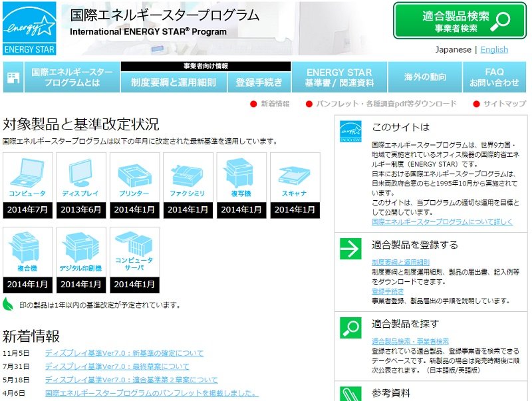532x401 pixels.
Task: Click the ディスプレイ monitor icon
Action: click(80, 173)
